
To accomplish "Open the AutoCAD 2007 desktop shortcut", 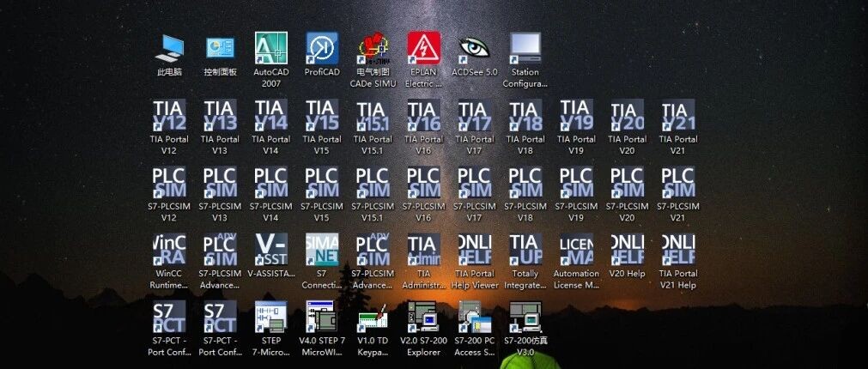I will tap(270, 50).
